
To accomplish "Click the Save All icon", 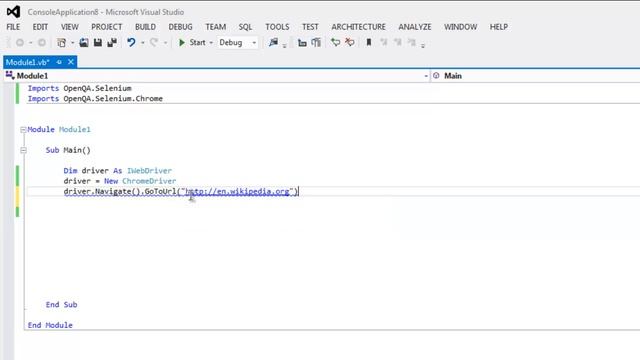I will (x=112, y=42).
